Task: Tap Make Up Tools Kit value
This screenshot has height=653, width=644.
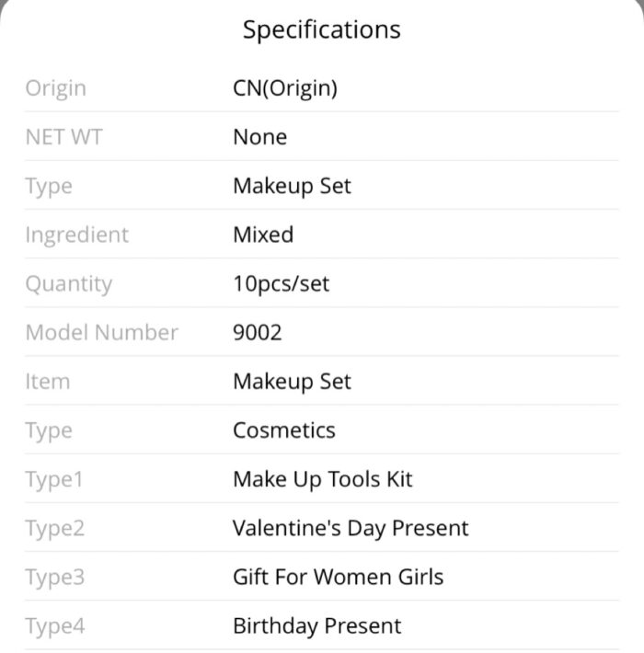Action: 323,479
